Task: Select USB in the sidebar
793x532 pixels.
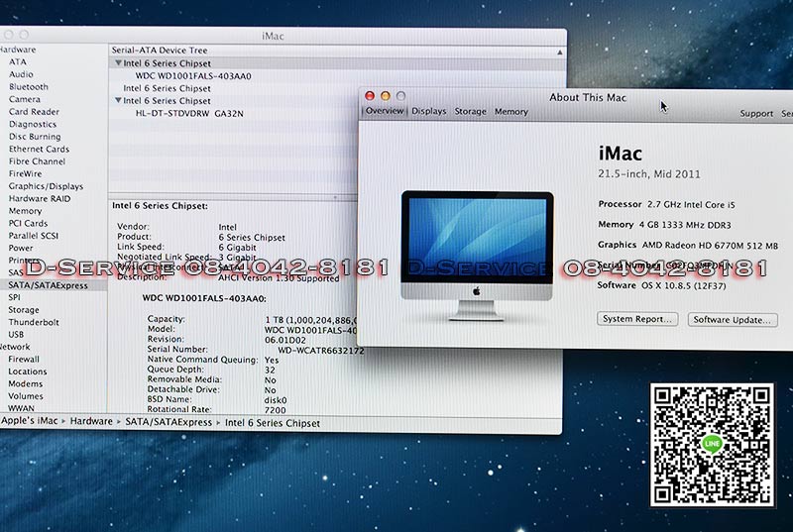Action: tap(16, 335)
